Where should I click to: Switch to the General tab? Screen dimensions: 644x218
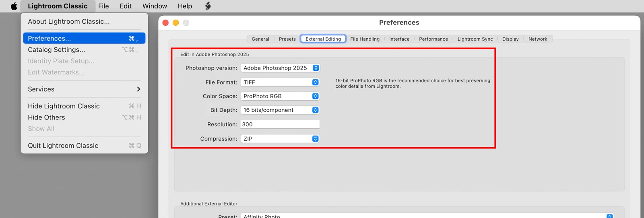pos(260,39)
